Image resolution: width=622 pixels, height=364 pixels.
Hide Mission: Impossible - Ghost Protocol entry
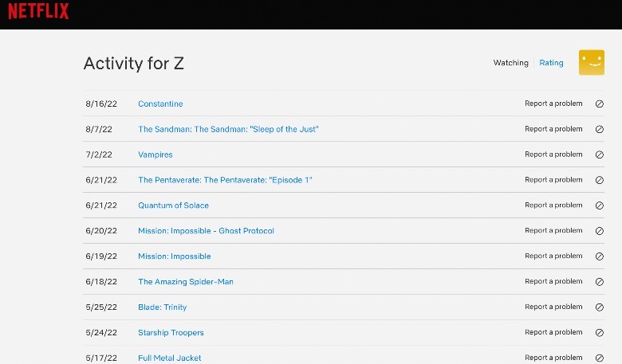600,231
